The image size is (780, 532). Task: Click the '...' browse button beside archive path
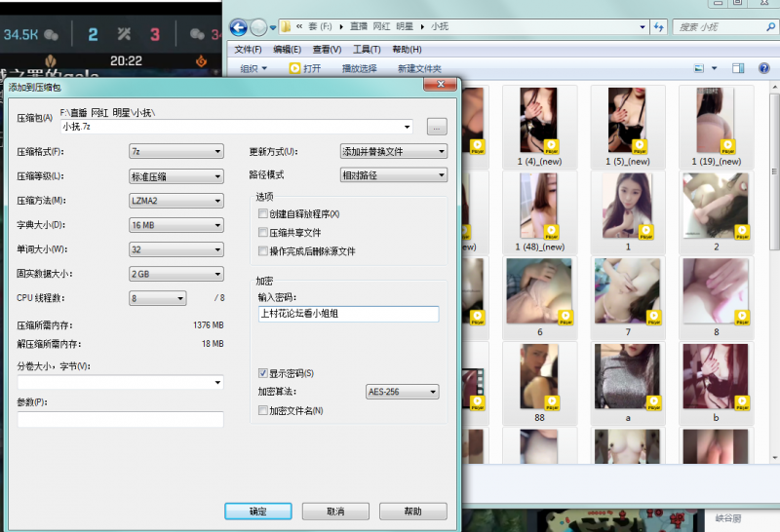(436, 126)
